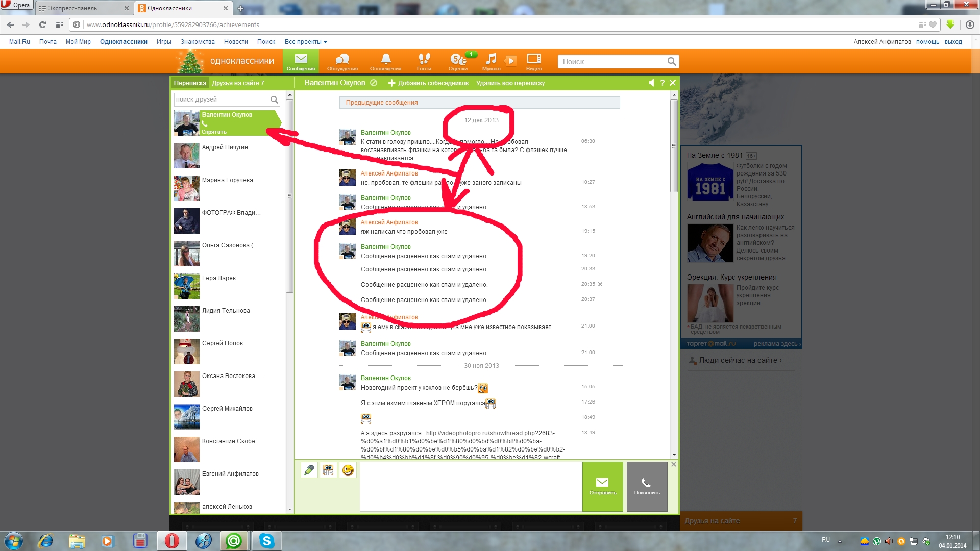Click the Odnoklassniki logo

[241, 61]
